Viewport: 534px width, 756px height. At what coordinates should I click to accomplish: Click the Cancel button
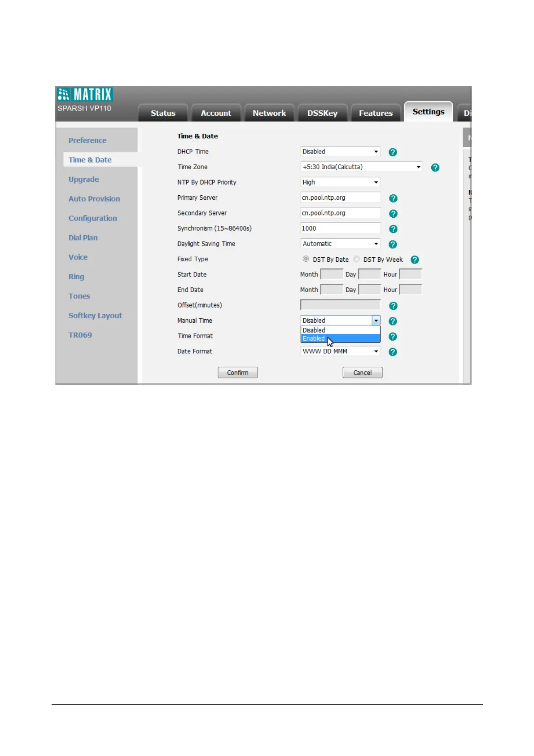pyautogui.click(x=363, y=373)
